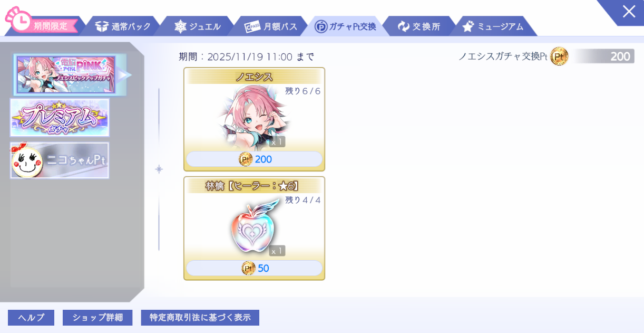
Task: View 特定商取引法に基づく表示
Action: click(x=200, y=318)
